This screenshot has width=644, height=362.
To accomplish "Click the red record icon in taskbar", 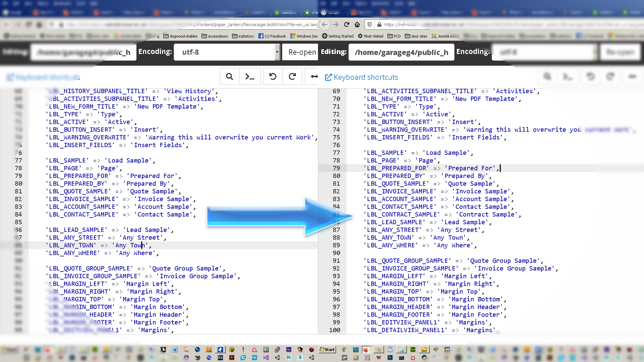I will point(312,350).
